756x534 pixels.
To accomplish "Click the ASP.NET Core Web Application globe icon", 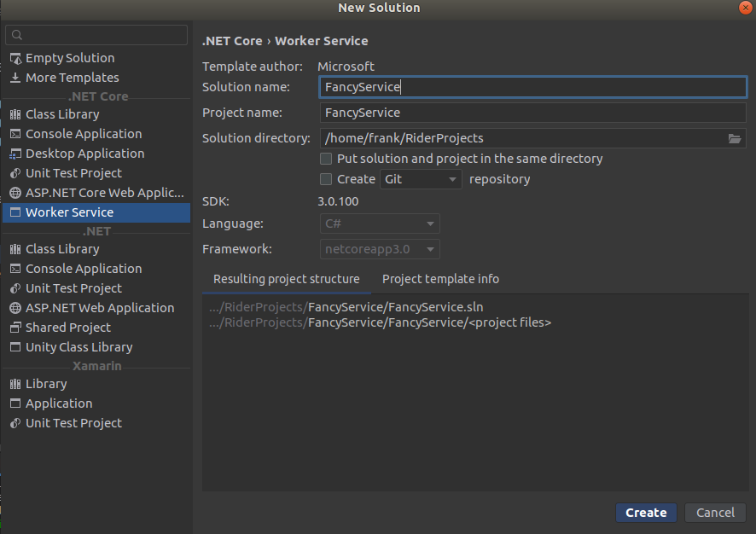I will [15, 193].
